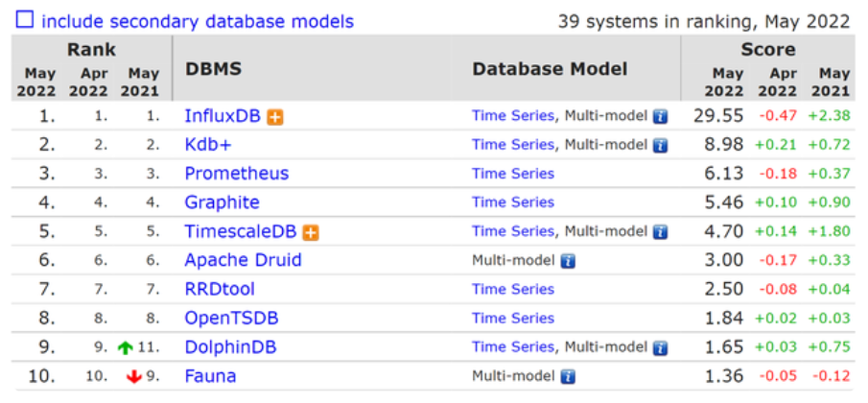
Task: Click the orange plus icon beside InfluxDB
Action: (276, 117)
